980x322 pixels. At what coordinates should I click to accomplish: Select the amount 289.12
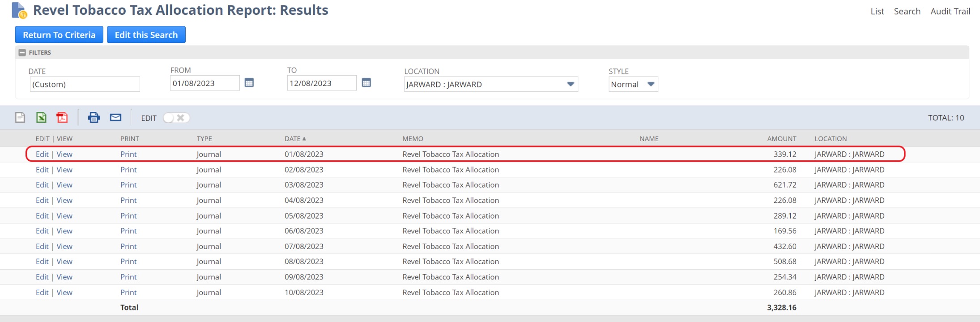[785, 216]
